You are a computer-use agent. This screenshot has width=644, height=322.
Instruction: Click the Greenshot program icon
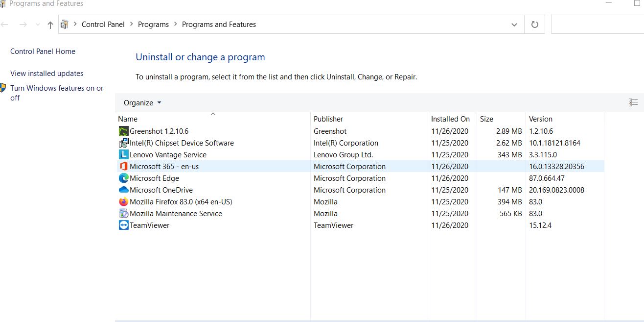(x=123, y=131)
